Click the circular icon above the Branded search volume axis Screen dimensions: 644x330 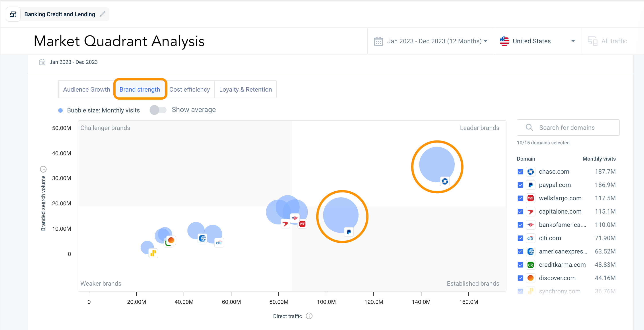[x=43, y=169]
